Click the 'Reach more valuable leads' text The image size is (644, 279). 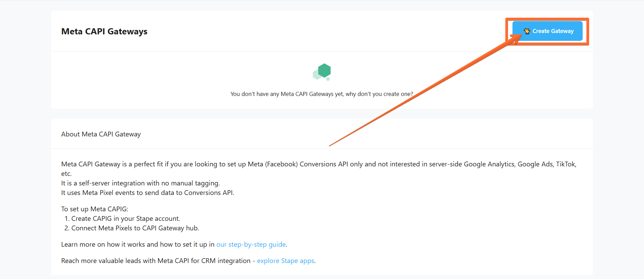point(156,261)
